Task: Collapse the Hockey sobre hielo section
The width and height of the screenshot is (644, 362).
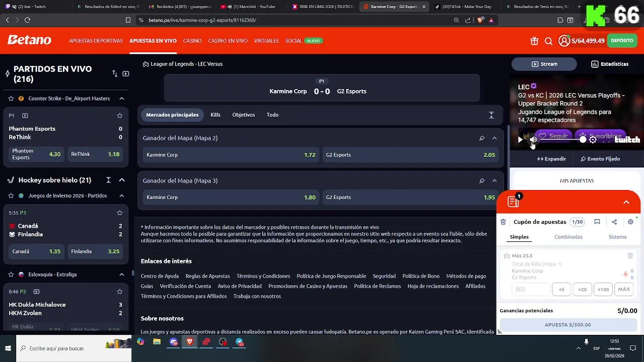Action: pos(122,180)
